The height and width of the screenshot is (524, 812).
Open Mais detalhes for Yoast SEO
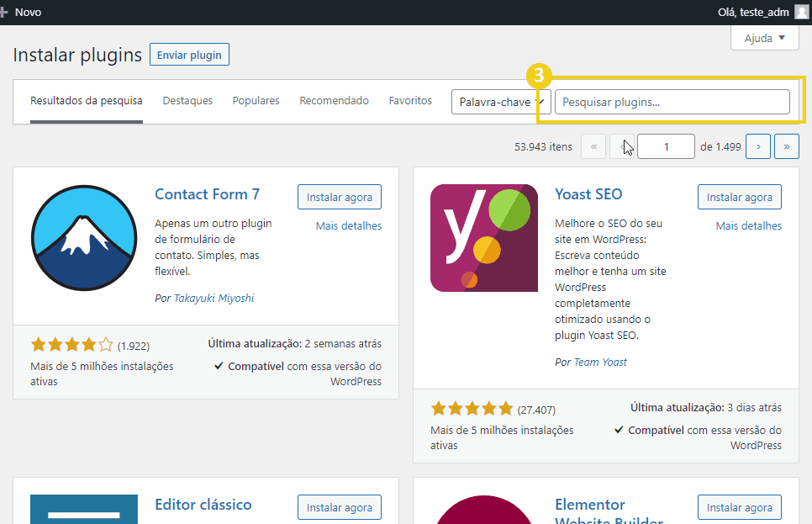tap(749, 225)
